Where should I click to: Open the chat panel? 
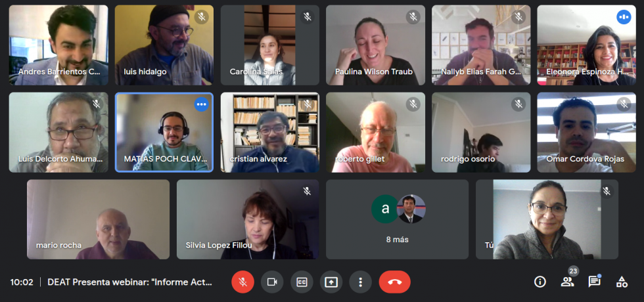594,282
